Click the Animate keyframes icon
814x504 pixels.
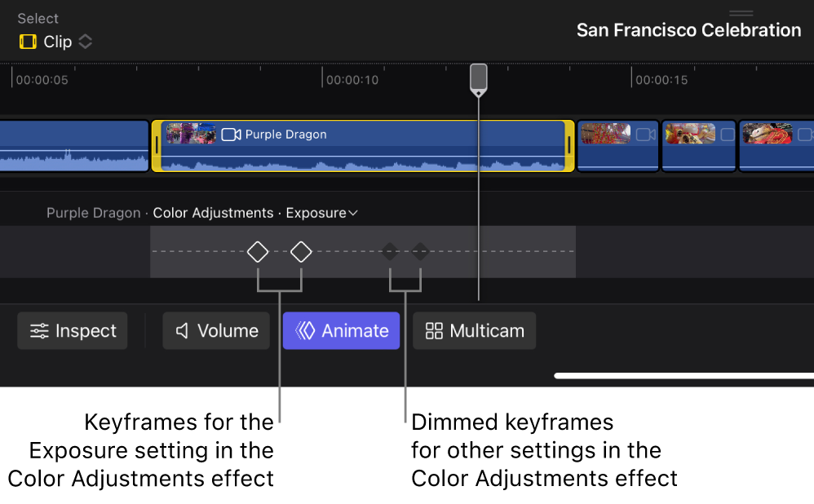[307, 330]
